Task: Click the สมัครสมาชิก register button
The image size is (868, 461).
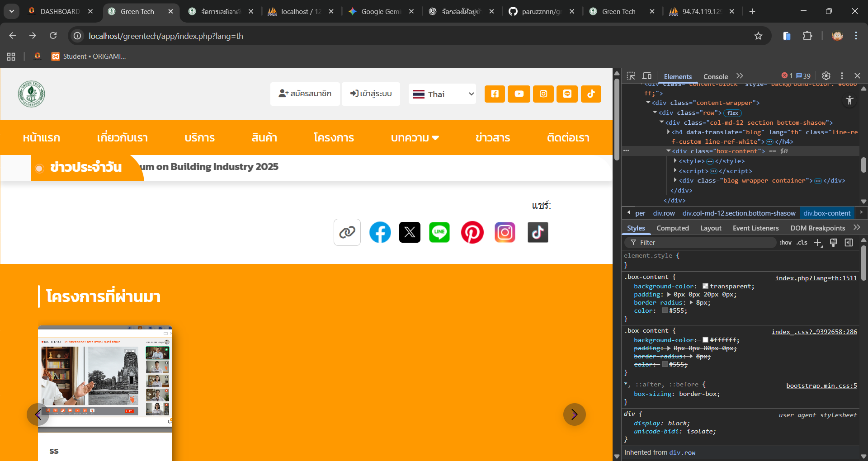Action: tap(305, 94)
